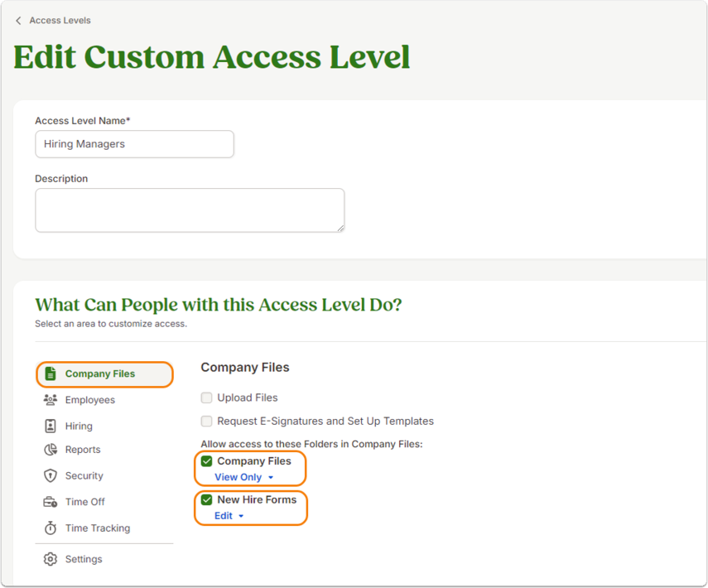Screen dimensions: 708x588
Task: Open the Edit permission dropdown for New Hire Forms
Action: [x=229, y=516]
